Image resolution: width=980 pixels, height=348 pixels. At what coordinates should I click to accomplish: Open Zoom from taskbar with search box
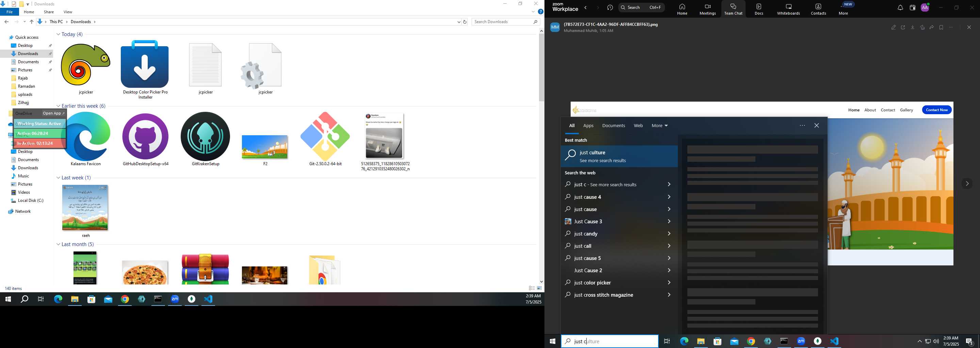pyautogui.click(x=801, y=341)
